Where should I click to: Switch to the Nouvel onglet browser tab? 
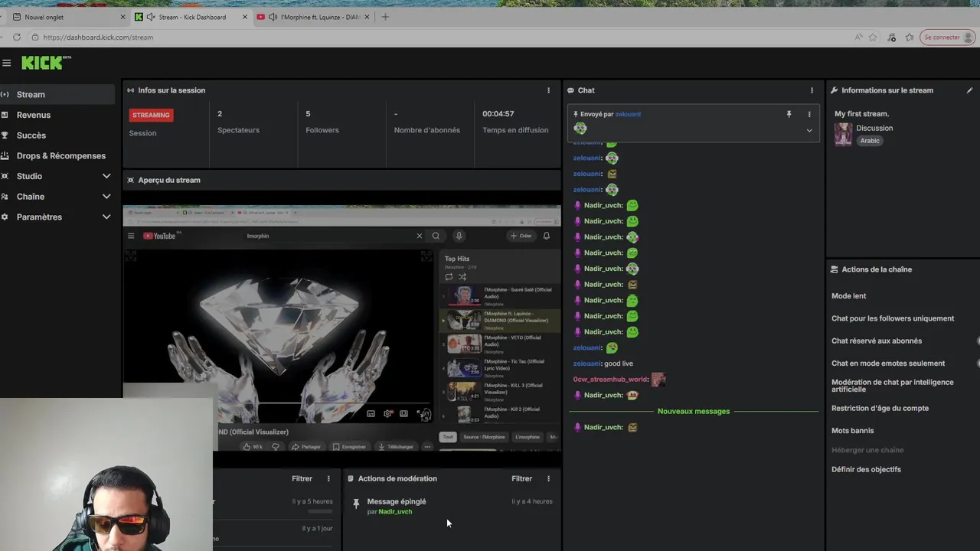[67, 17]
